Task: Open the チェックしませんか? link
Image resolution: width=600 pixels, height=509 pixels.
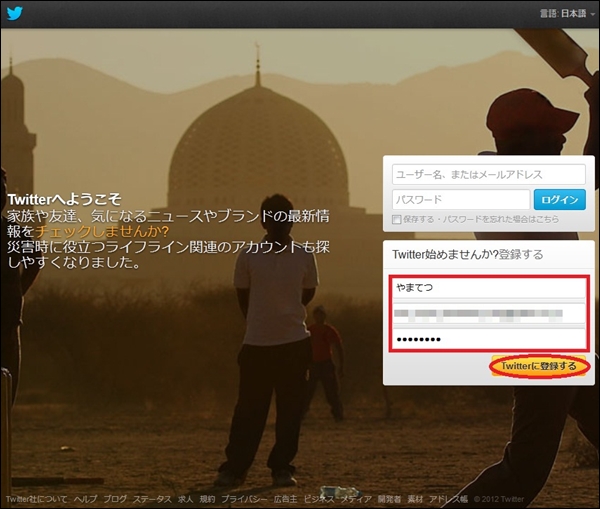Action: point(102,232)
